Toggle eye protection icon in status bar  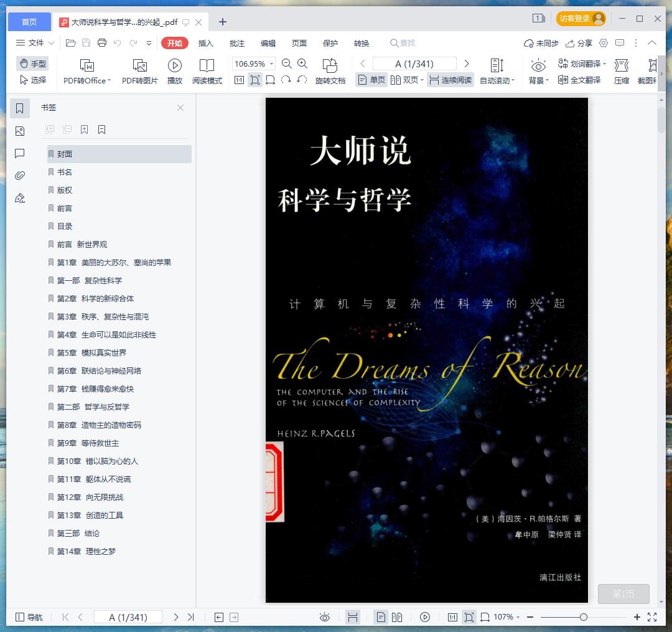click(x=325, y=617)
